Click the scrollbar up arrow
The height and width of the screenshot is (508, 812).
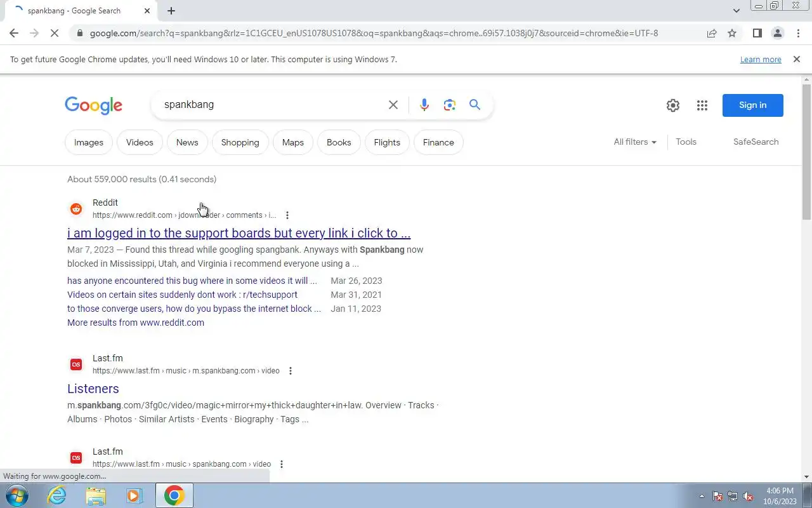point(806,79)
